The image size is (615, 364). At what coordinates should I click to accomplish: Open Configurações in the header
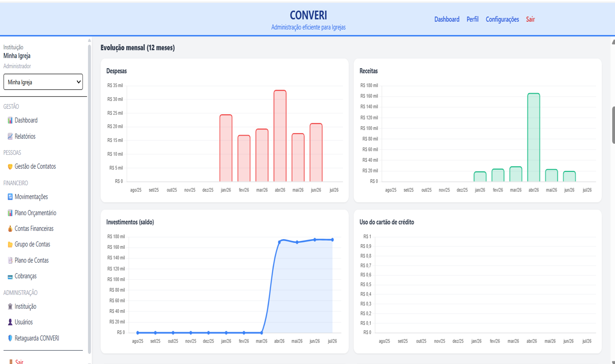502,19
